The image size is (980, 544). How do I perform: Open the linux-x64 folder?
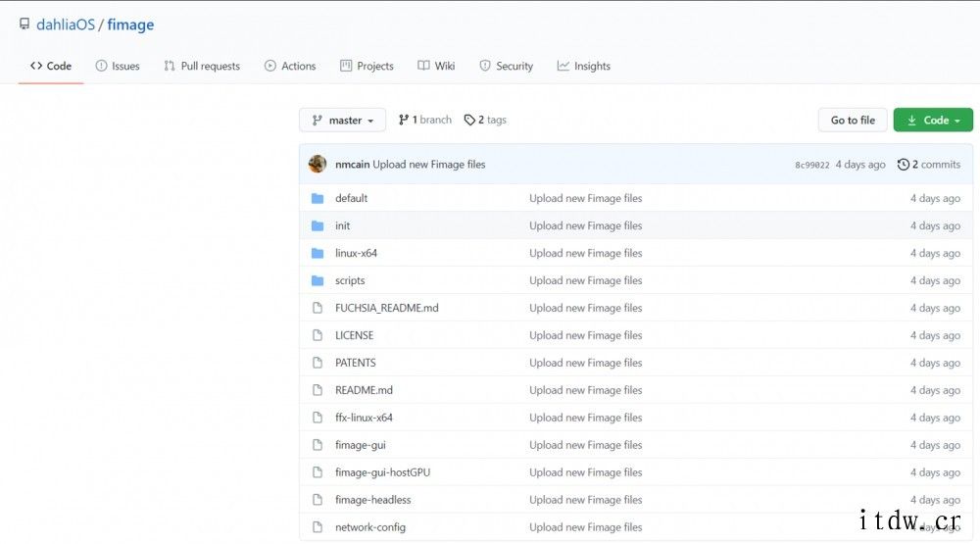[357, 253]
